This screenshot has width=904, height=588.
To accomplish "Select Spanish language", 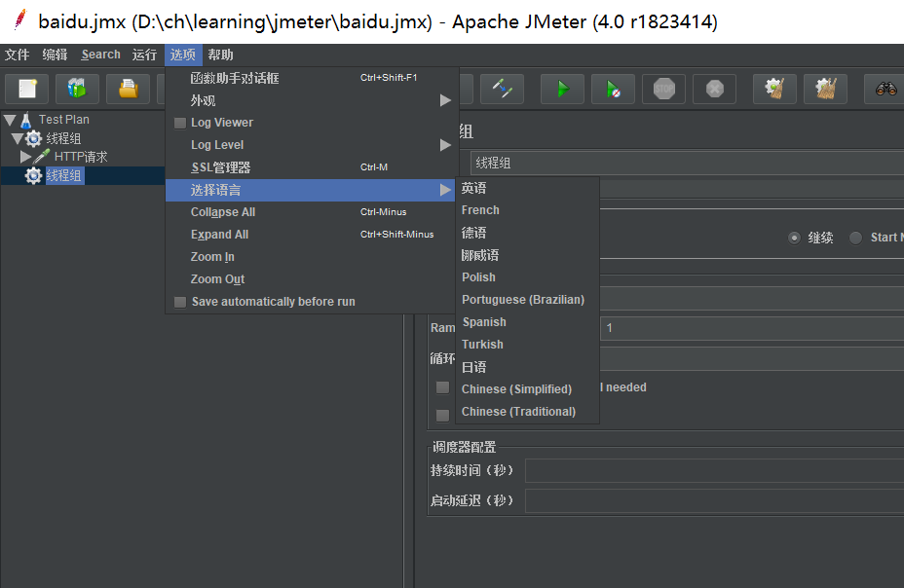I will (x=528, y=322).
